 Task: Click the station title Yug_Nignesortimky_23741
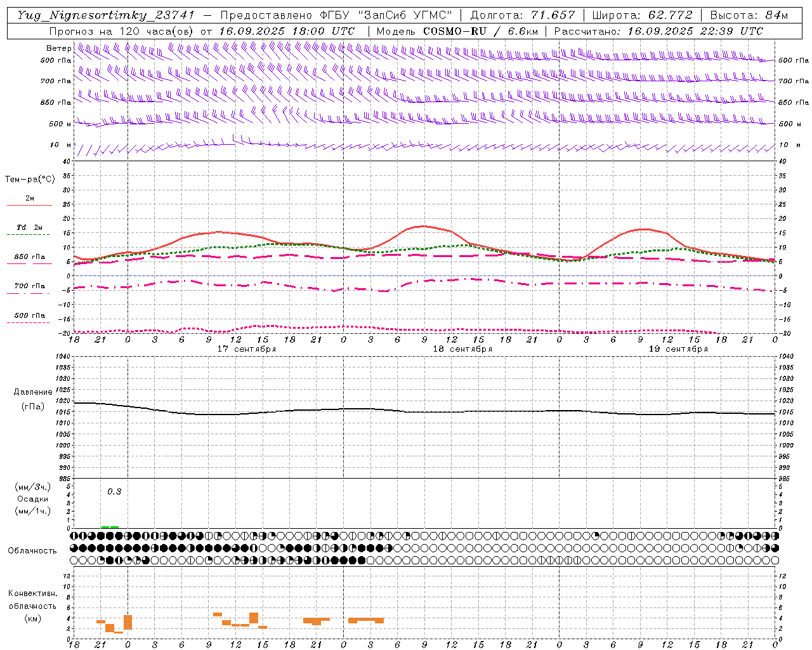pos(106,15)
